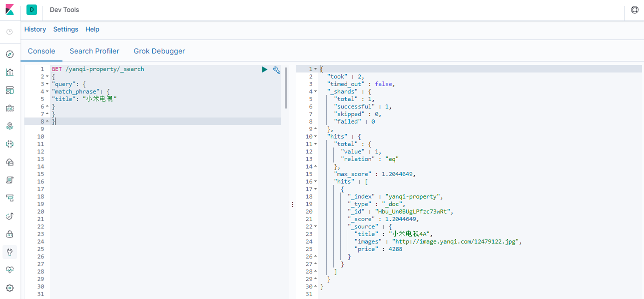
Task: Click the Kibana logo
Action: tap(10, 10)
